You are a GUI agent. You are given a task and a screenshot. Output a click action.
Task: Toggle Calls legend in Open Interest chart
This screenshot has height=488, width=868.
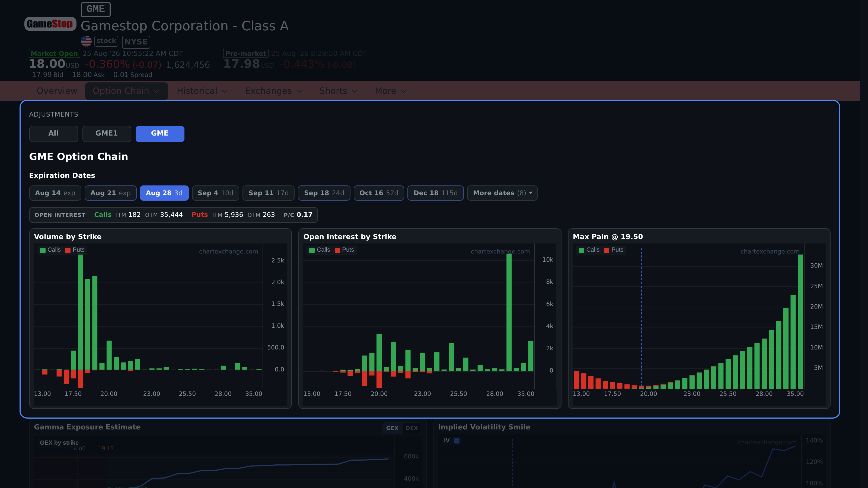pos(320,250)
